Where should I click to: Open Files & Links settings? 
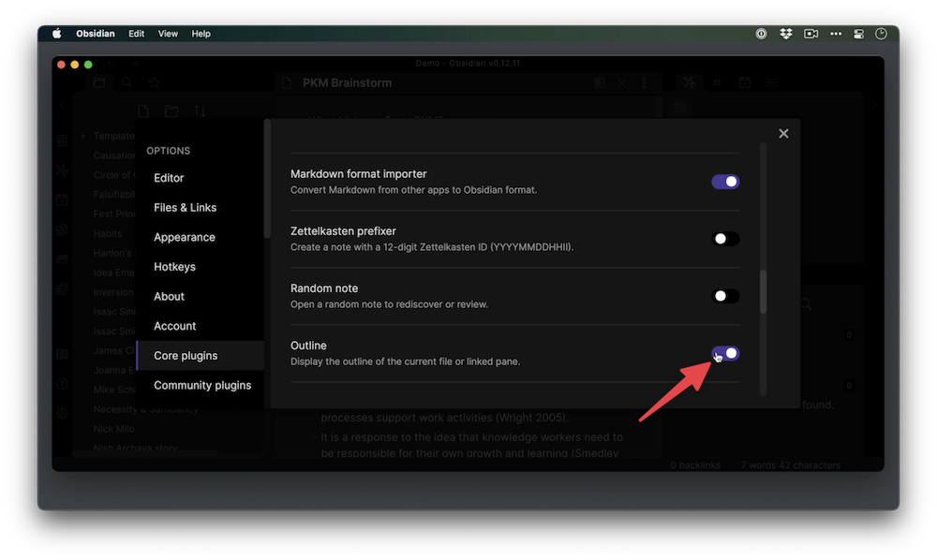coord(185,208)
